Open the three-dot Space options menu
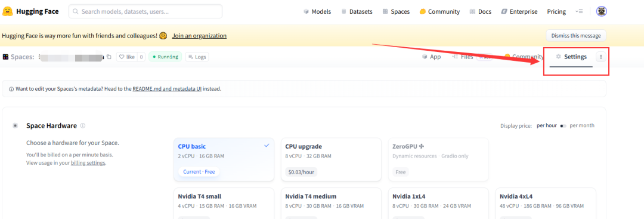This screenshot has width=644, height=219. (601, 57)
